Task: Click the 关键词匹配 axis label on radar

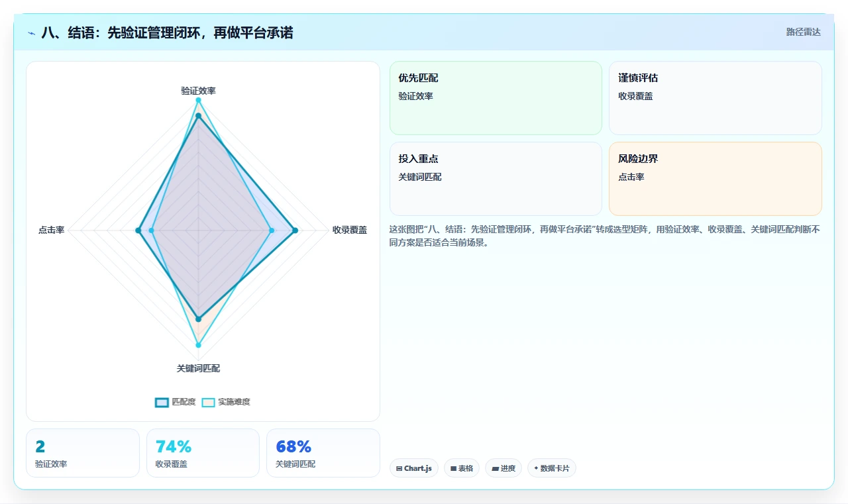Action: tap(198, 368)
